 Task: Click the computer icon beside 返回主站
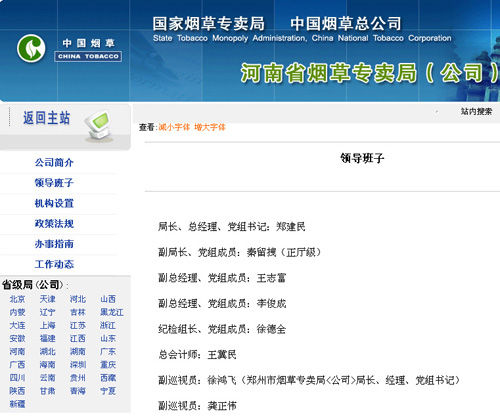(98, 126)
